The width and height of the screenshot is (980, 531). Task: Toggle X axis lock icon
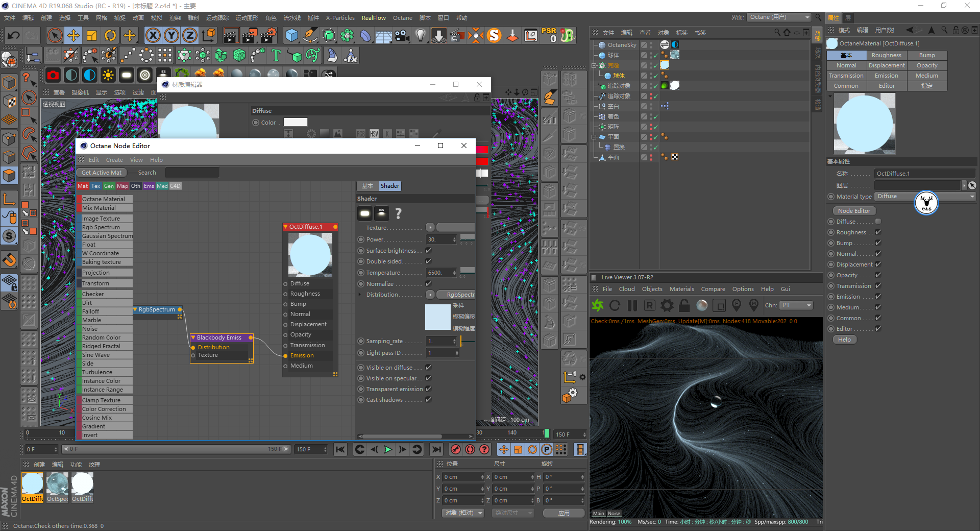pyautogui.click(x=153, y=35)
